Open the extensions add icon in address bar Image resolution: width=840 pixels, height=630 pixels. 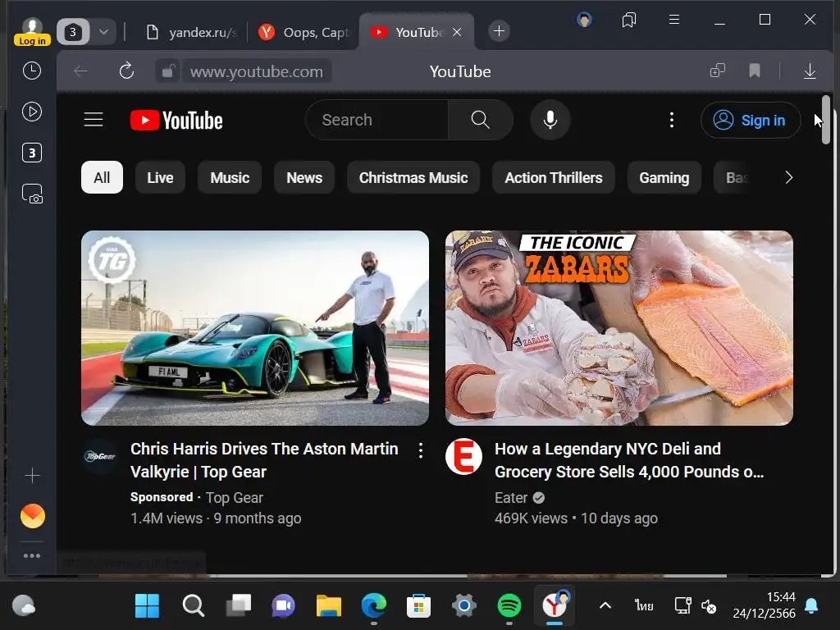pos(717,71)
